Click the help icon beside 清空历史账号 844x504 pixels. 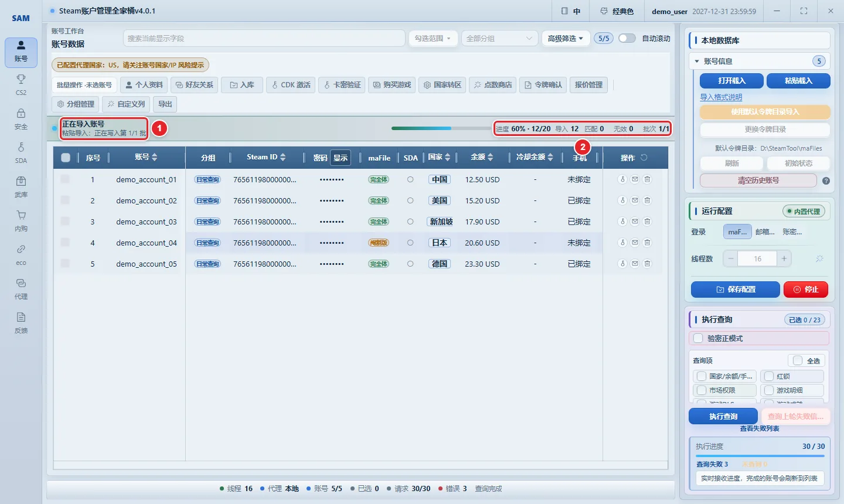pos(826,181)
